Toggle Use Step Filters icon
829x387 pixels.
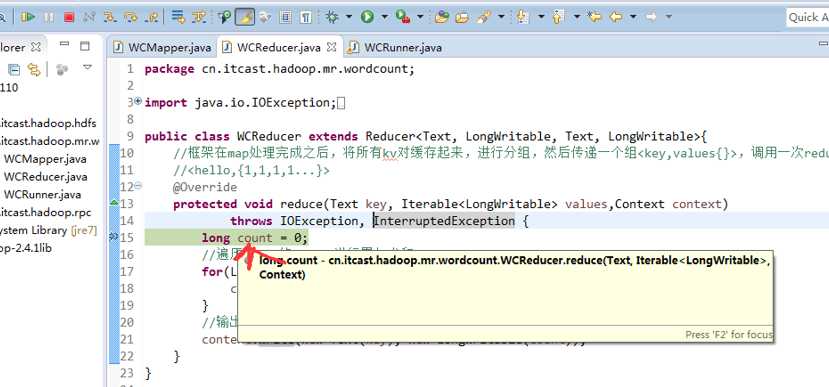(199, 17)
